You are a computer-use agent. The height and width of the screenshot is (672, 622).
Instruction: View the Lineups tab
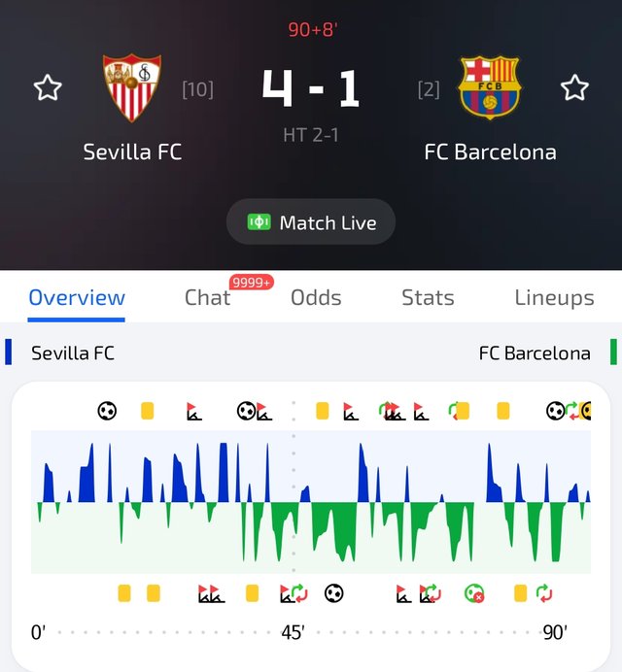pyautogui.click(x=554, y=298)
